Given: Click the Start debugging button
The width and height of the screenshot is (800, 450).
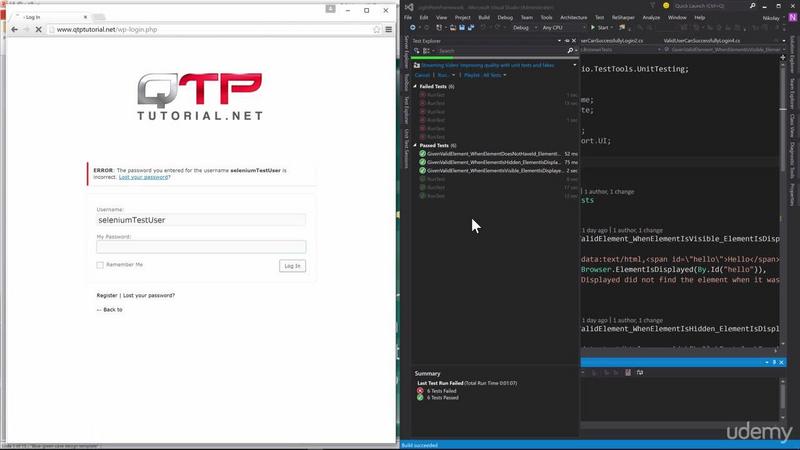Looking at the screenshot, I should 600,28.
